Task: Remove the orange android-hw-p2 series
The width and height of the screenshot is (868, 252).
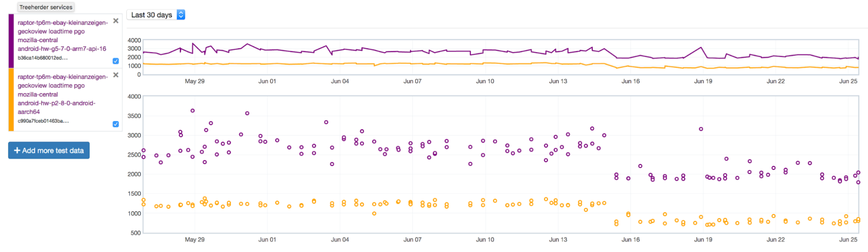Action: [x=116, y=75]
